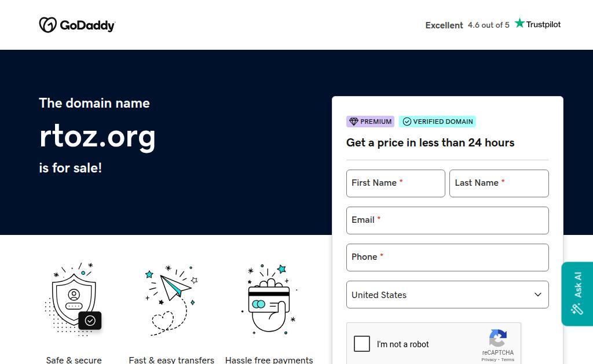Focus the Last Name field
The width and height of the screenshot is (593, 364).
499,183
